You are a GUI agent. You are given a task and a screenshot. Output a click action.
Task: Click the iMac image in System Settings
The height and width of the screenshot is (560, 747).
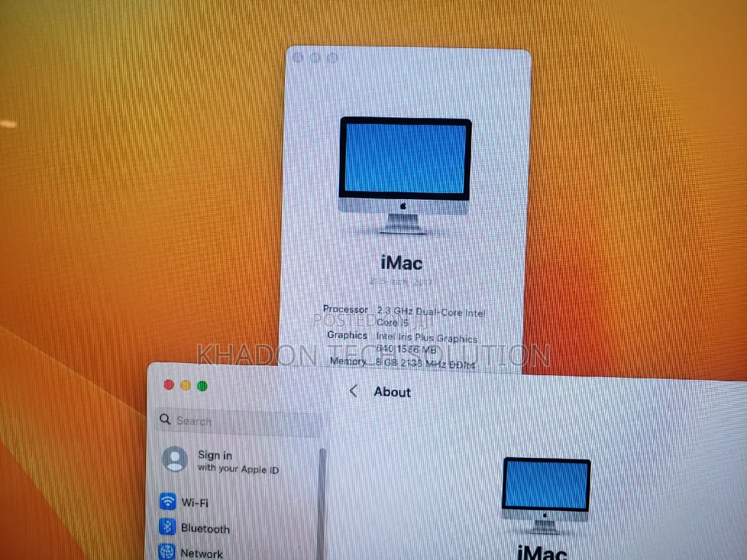[546, 496]
